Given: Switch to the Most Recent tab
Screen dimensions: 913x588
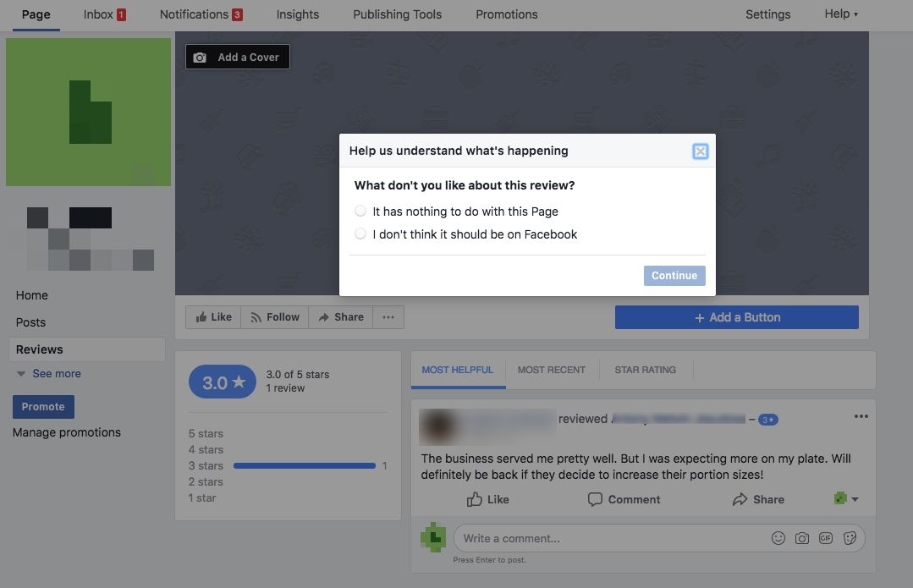Looking at the screenshot, I should pyautogui.click(x=552, y=370).
